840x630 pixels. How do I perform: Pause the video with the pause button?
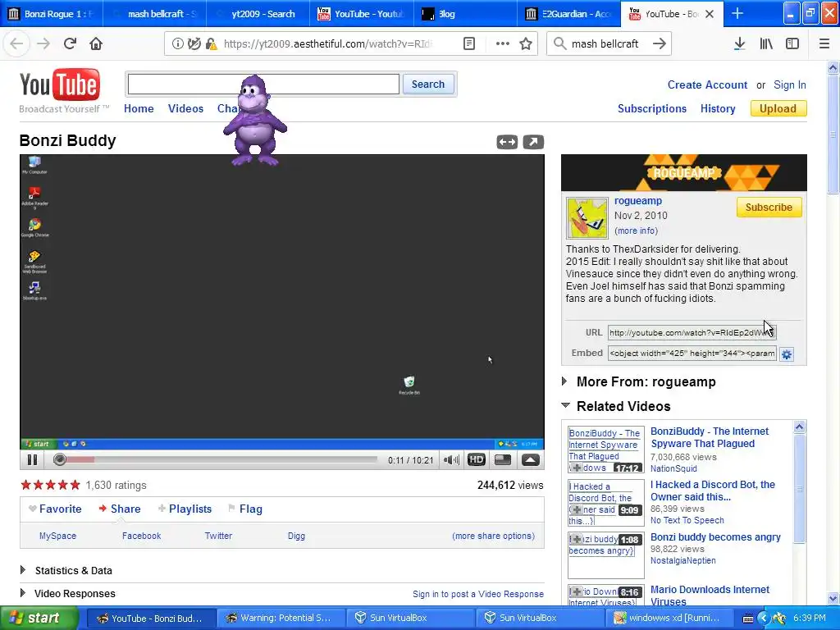coord(32,459)
